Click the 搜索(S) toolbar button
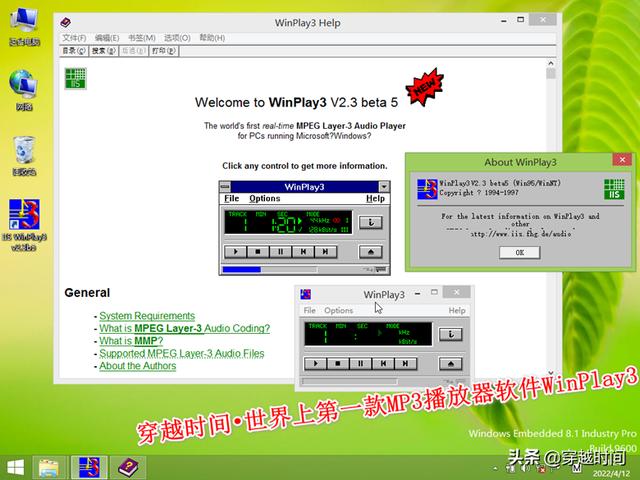 point(104,51)
